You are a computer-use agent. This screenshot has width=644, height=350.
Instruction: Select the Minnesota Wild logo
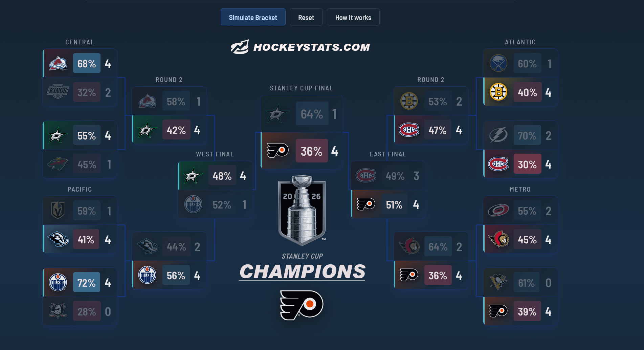58,164
